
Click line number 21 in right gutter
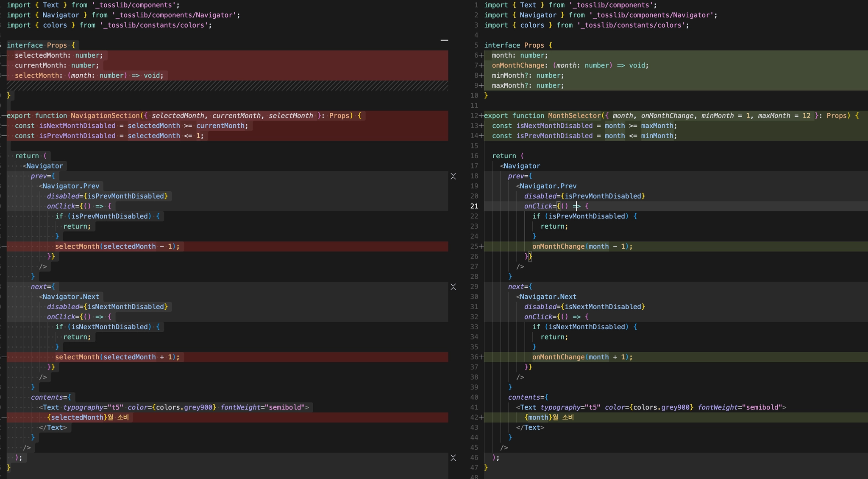coord(474,206)
